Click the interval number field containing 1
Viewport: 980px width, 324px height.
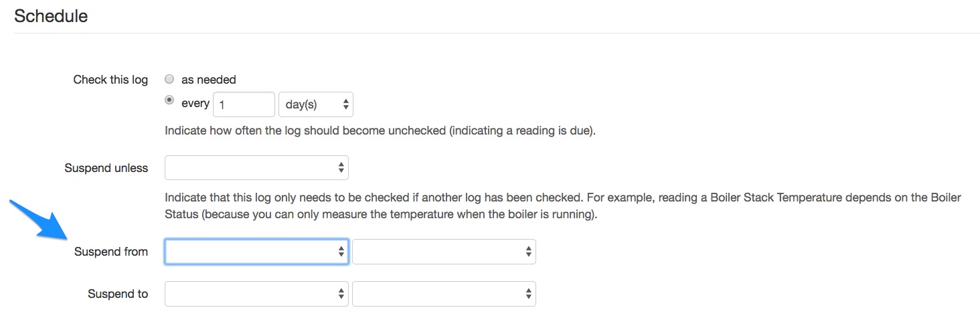click(244, 104)
